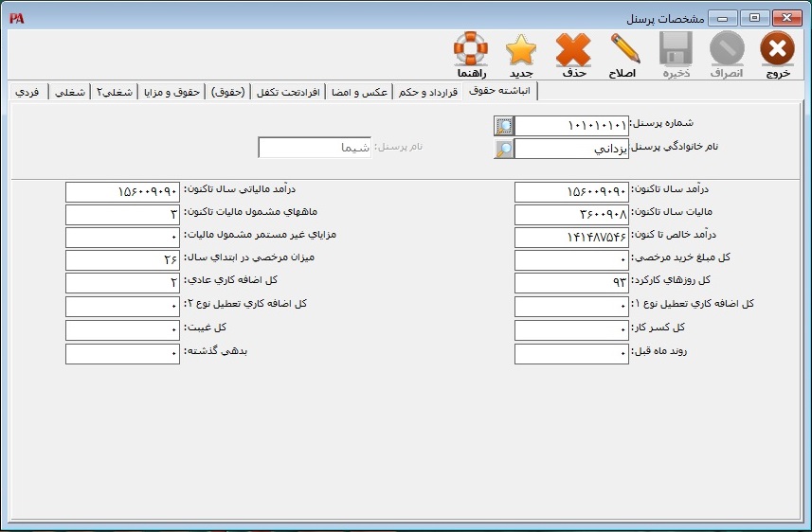Select the کل غیبت input box
Image resolution: width=812 pixels, height=532 pixels.
tap(122, 329)
